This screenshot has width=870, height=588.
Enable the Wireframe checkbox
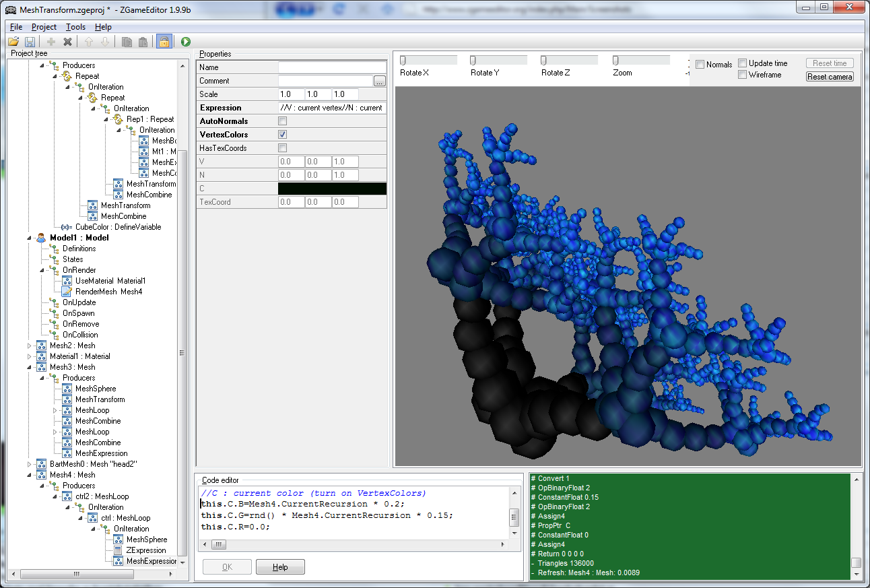coord(742,75)
